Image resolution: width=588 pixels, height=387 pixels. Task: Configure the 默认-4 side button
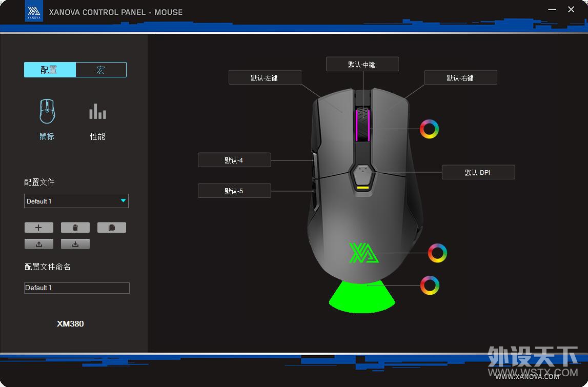pos(234,160)
